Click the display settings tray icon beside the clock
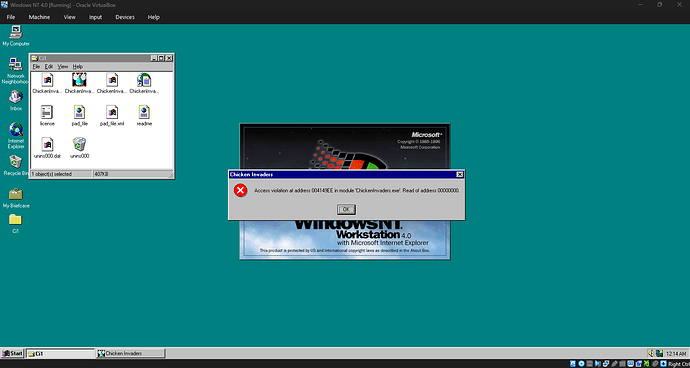The width and height of the screenshot is (690, 368). point(659,353)
